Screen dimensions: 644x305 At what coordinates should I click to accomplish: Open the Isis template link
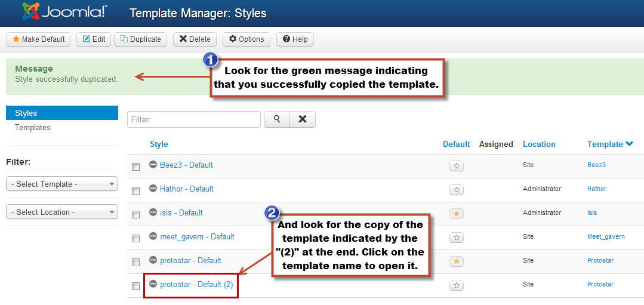[592, 212]
